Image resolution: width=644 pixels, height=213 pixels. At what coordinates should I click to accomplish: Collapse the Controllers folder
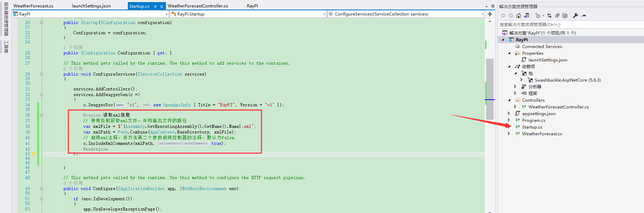509,100
